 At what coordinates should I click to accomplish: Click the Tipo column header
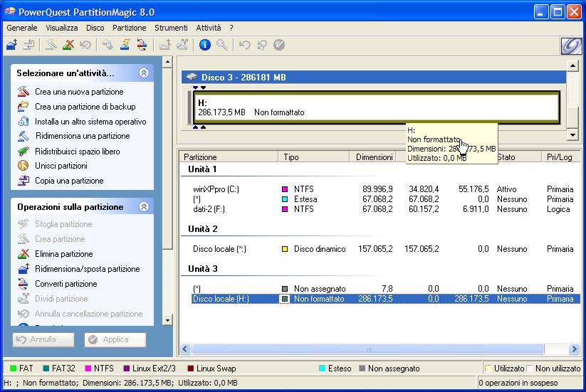coord(314,157)
